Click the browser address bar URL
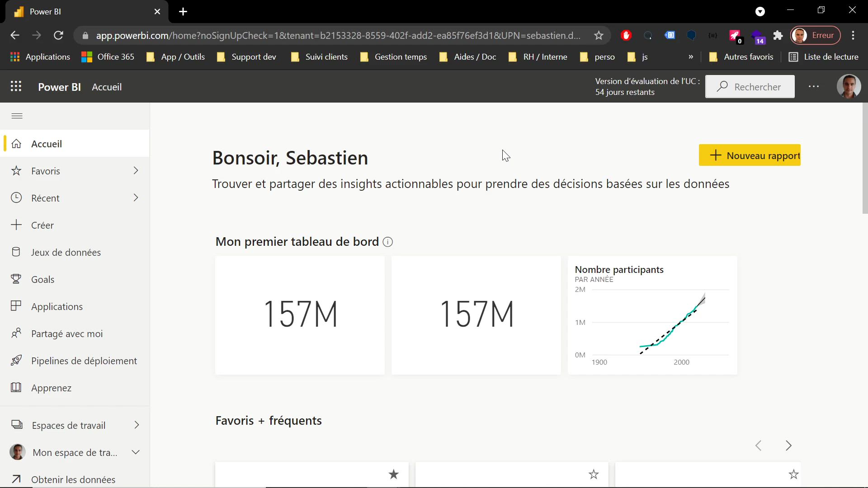 click(x=338, y=35)
